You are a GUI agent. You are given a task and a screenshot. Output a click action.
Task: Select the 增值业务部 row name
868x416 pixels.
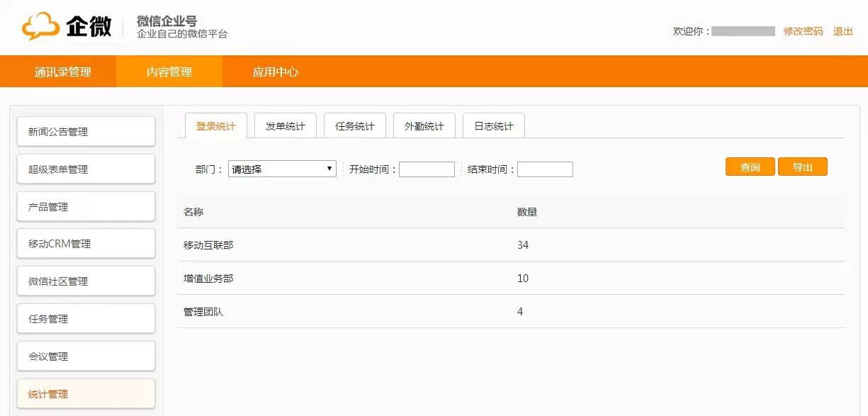208,279
